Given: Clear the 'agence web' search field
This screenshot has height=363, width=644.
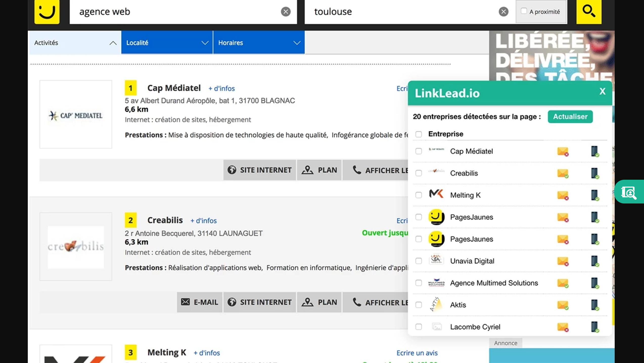Looking at the screenshot, I should tap(286, 12).
